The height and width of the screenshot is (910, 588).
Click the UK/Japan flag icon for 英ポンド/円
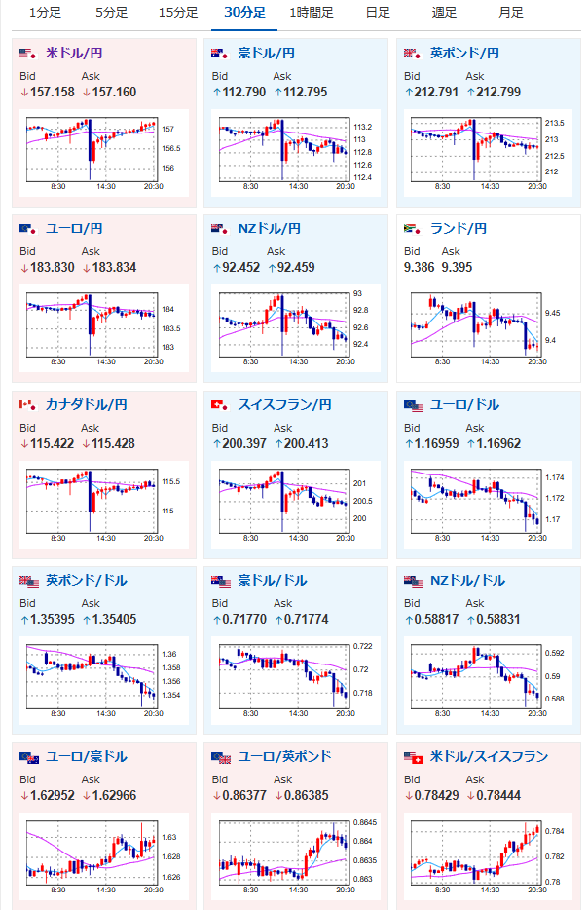click(x=413, y=54)
